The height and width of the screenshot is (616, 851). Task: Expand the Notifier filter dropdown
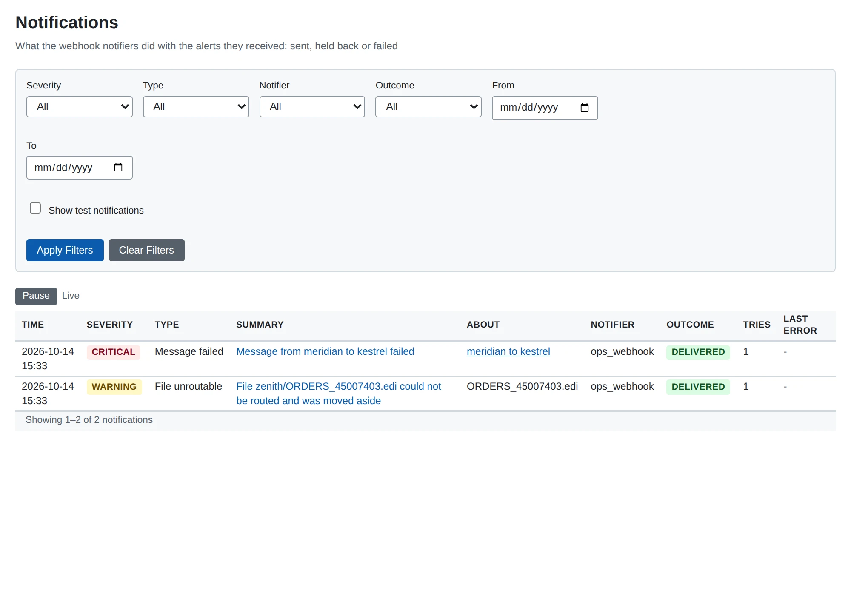point(312,107)
